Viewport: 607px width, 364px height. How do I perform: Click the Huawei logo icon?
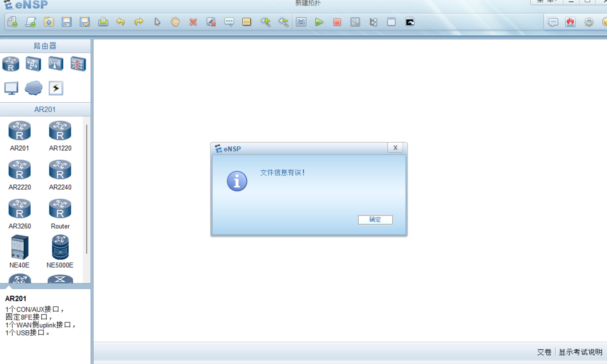(x=571, y=22)
